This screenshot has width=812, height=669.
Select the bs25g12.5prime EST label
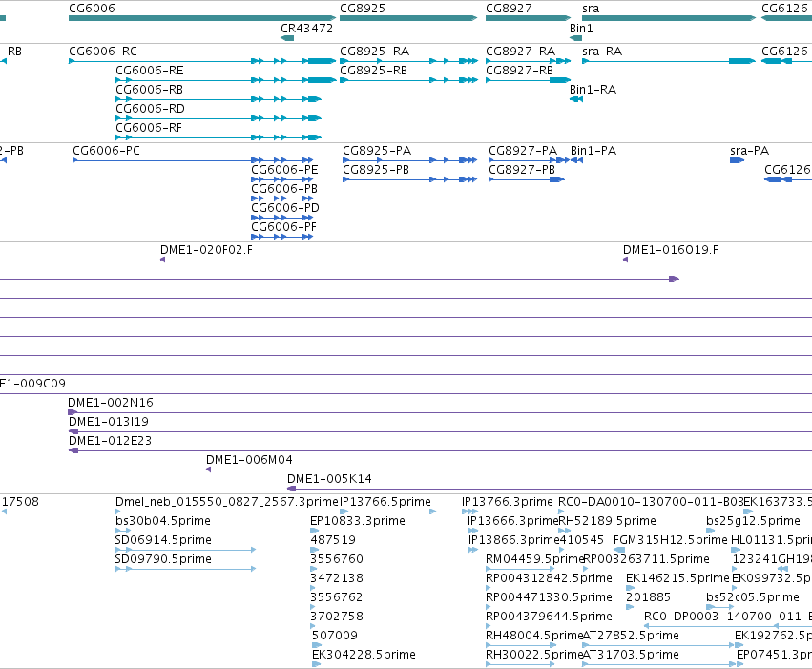click(754, 521)
